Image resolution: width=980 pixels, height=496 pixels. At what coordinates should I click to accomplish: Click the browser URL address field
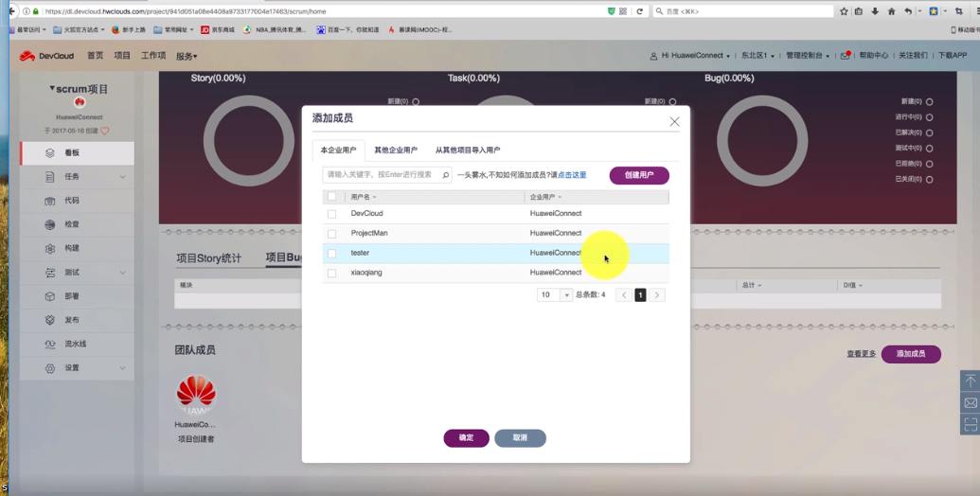coord(322,11)
